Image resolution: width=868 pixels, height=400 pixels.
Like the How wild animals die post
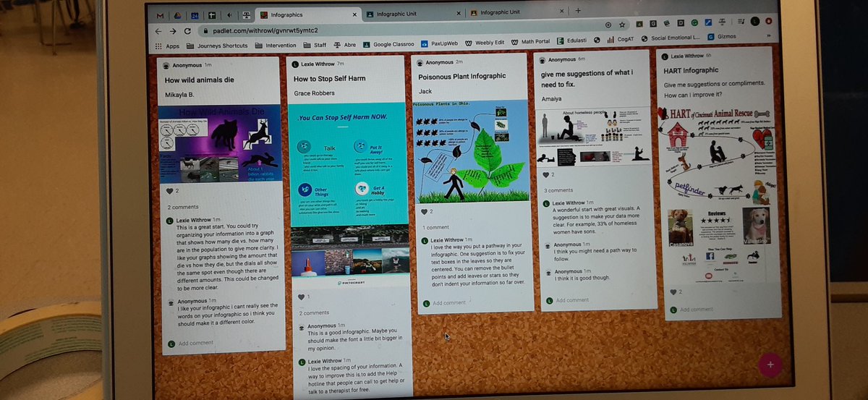point(170,191)
